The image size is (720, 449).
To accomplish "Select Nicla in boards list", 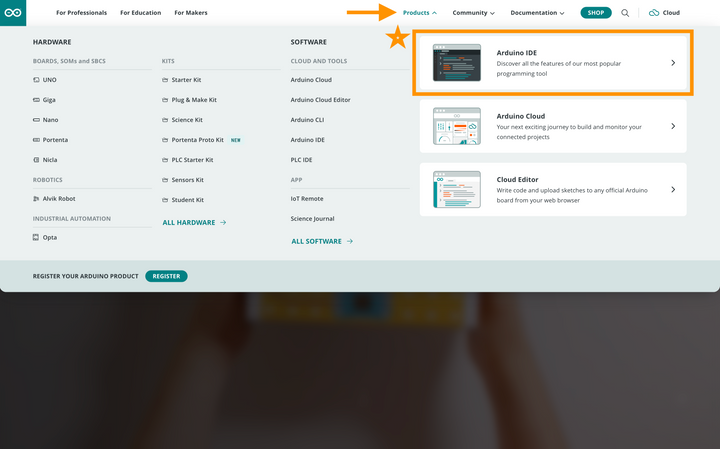I will click(x=50, y=160).
